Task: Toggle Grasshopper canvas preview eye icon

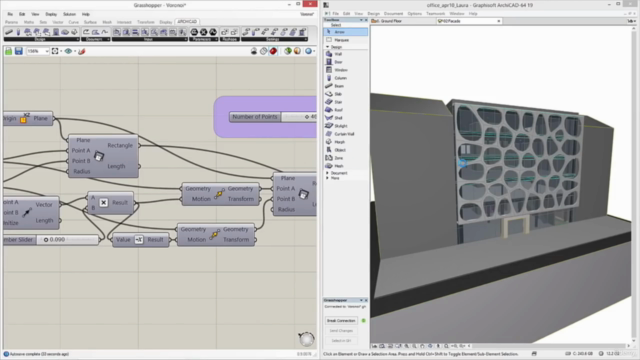Action: [68, 51]
